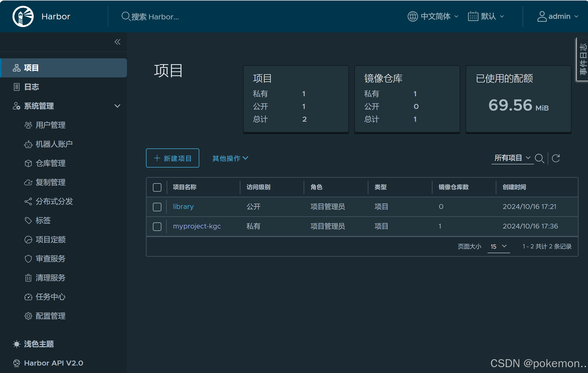Image resolution: width=588 pixels, height=373 pixels.
Task: Click the 2024/10/16 17:36 creation time cell
Action: point(530,226)
